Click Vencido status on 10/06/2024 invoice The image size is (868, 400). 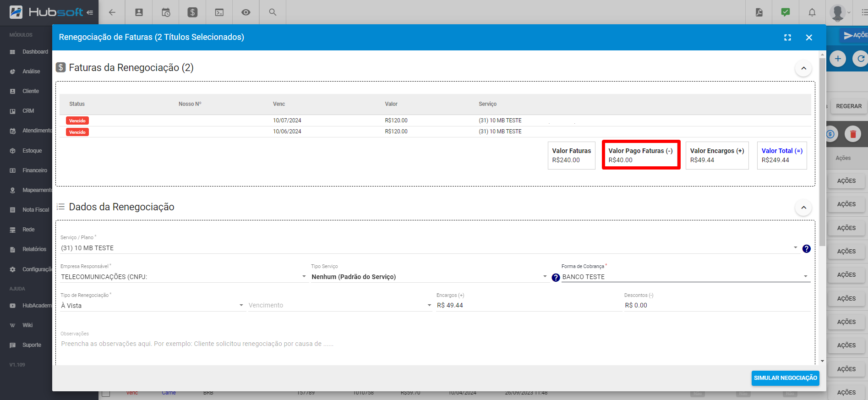coord(77,132)
